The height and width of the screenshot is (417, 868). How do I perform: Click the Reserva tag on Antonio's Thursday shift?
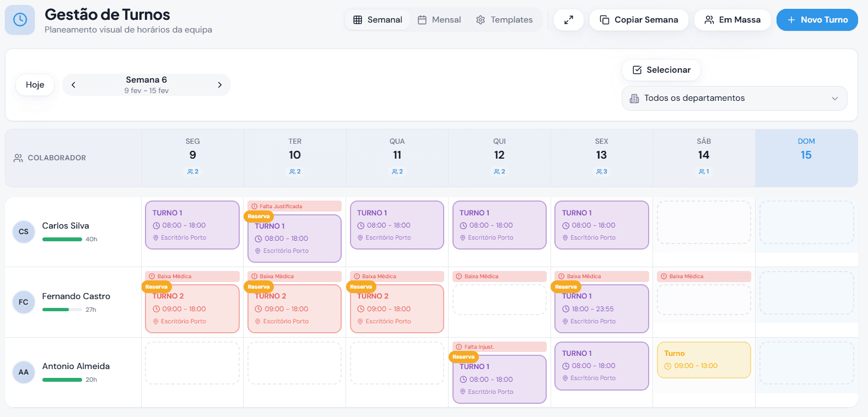463,357
